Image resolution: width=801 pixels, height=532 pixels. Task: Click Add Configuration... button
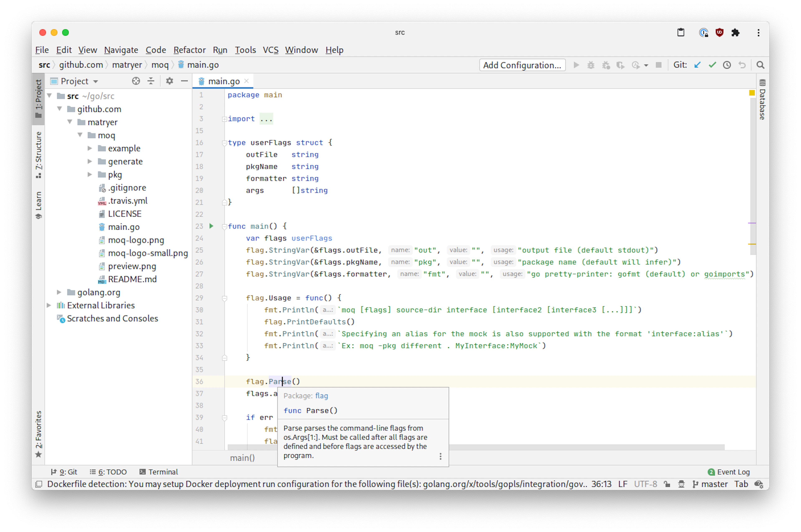pos(522,65)
